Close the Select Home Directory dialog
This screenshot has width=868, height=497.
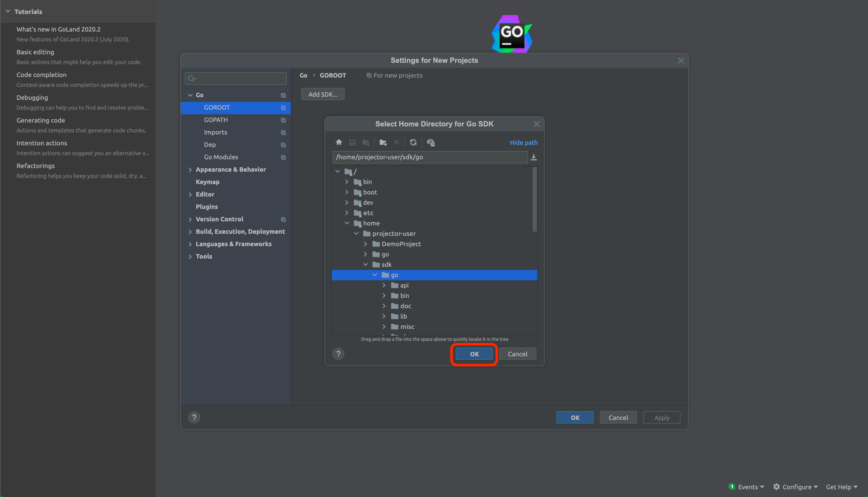click(x=537, y=124)
